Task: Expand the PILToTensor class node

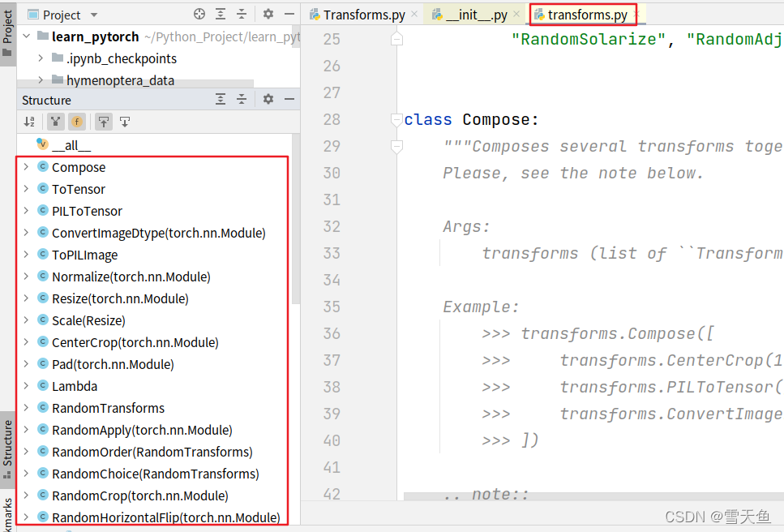Action: point(26,211)
